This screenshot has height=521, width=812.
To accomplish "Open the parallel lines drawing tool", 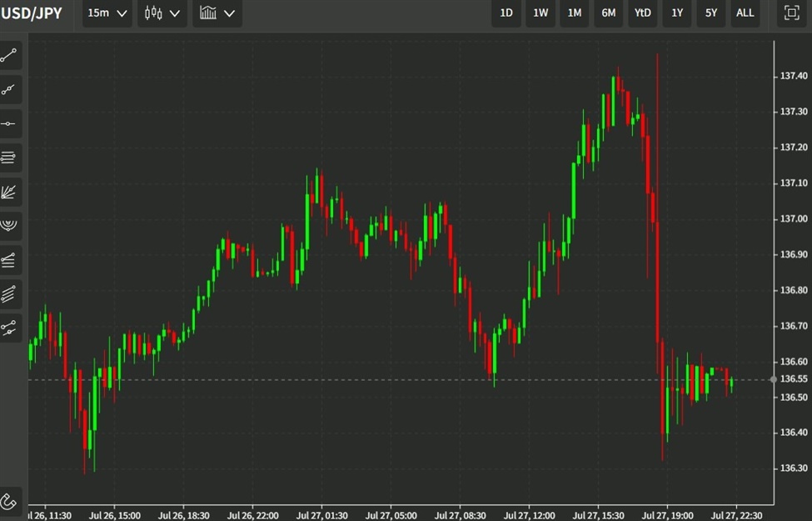I will (x=10, y=158).
